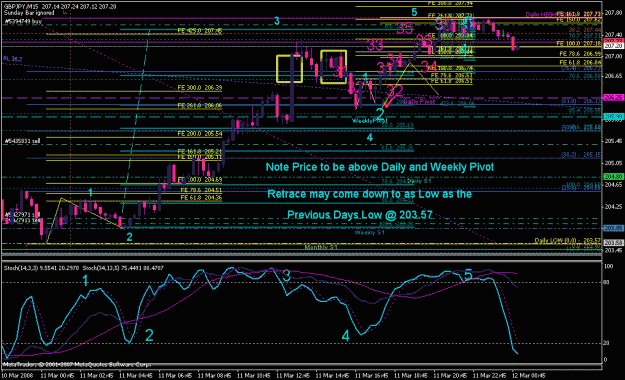Select the 'FE 200.0 205.54' Fibonacci label
Screen dimensions: 625x380
(200, 134)
